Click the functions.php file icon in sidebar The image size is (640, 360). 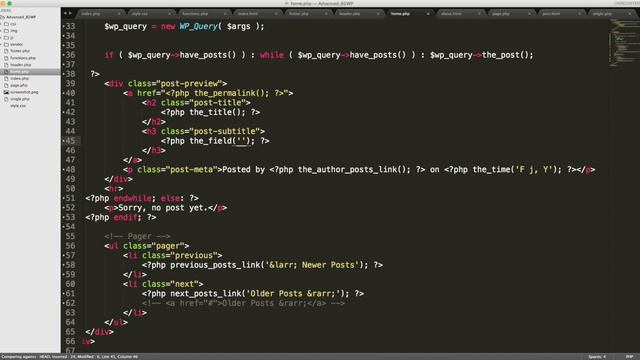tap(6, 58)
